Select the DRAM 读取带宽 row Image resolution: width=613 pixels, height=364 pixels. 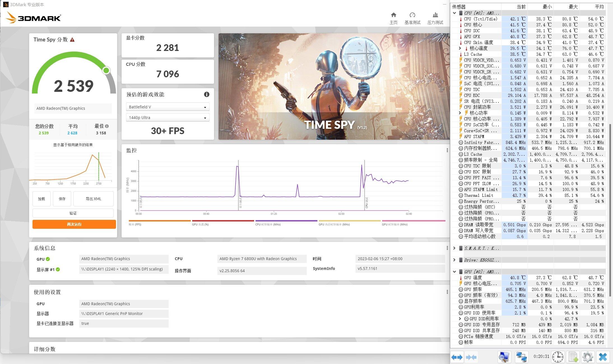tap(528, 225)
